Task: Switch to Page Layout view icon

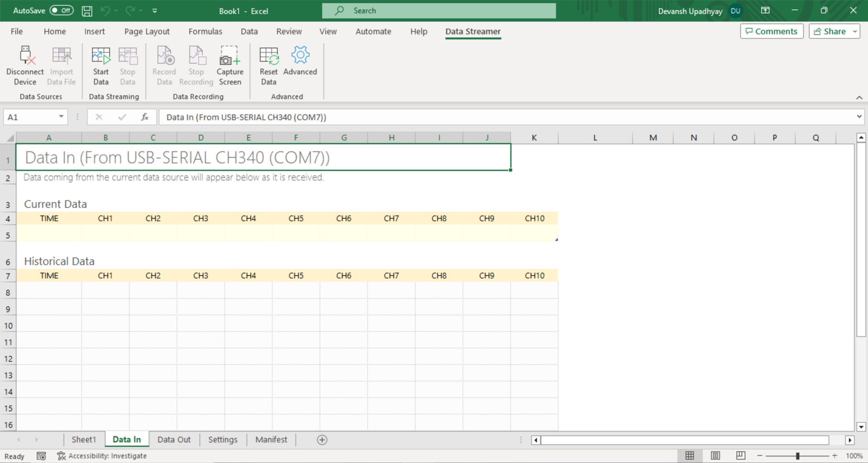Action: (716, 456)
